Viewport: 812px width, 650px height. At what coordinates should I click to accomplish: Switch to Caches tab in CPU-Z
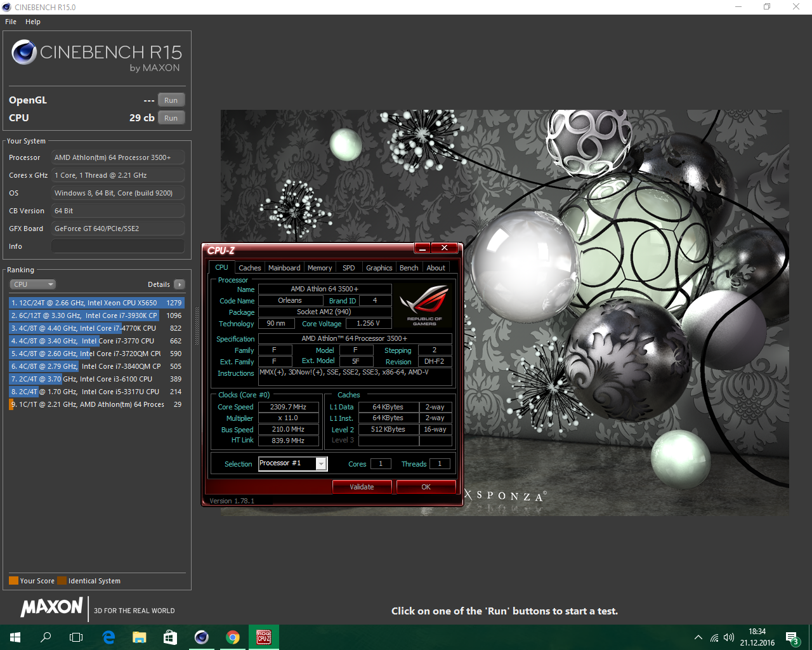[249, 268]
